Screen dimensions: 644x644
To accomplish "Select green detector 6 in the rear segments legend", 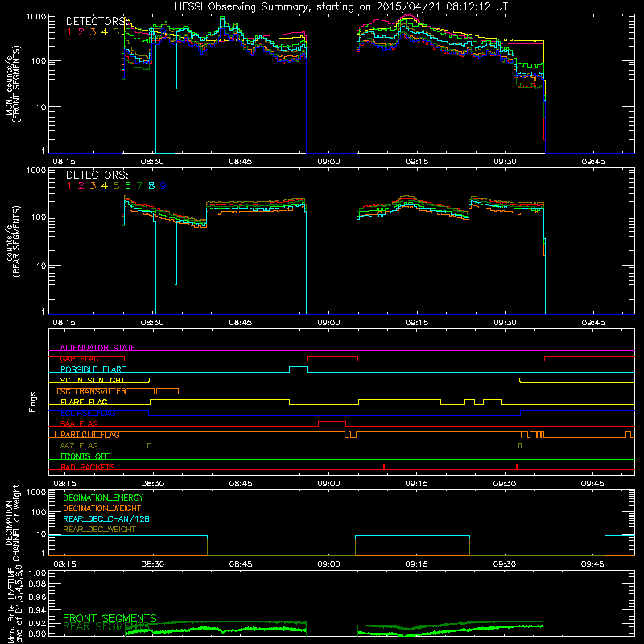I will [x=128, y=186].
